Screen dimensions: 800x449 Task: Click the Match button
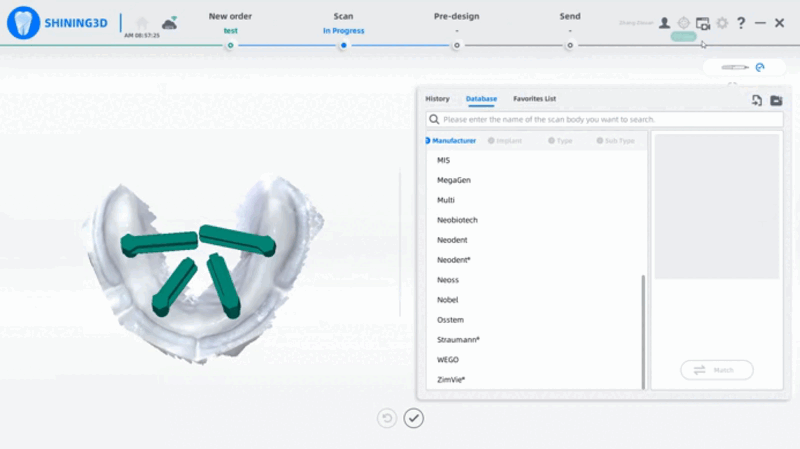716,370
